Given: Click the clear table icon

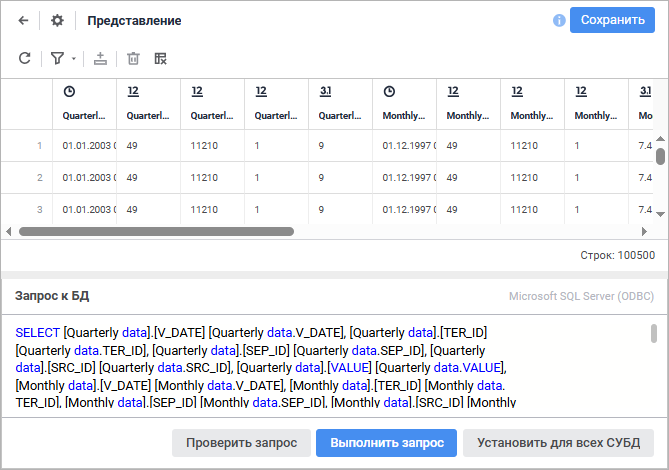Looking at the screenshot, I should [x=161, y=59].
